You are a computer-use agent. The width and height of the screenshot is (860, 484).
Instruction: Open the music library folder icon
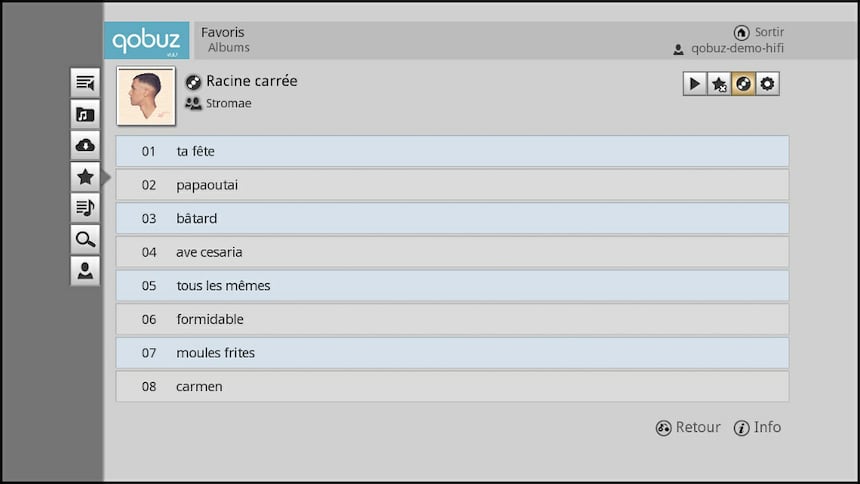(85, 114)
